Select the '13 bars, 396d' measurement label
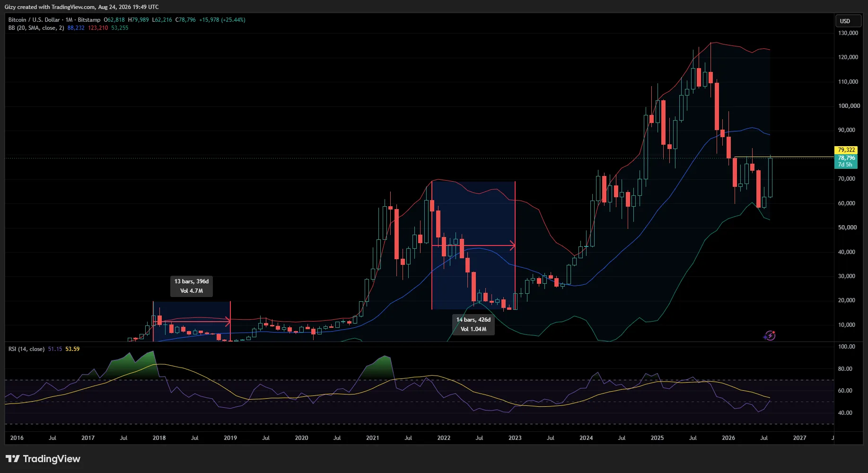 click(x=192, y=281)
